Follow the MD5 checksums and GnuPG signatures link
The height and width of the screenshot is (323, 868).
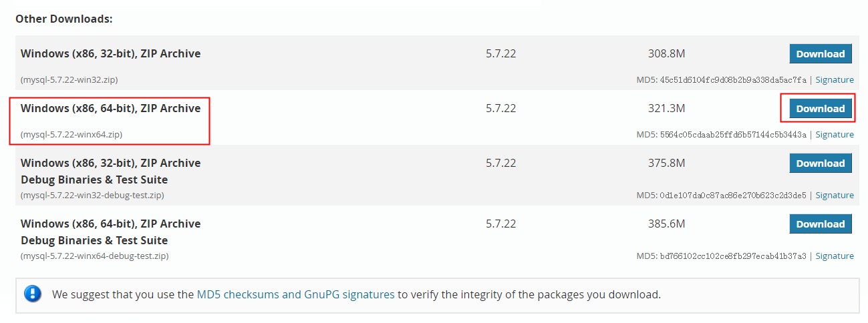point(295,294)
